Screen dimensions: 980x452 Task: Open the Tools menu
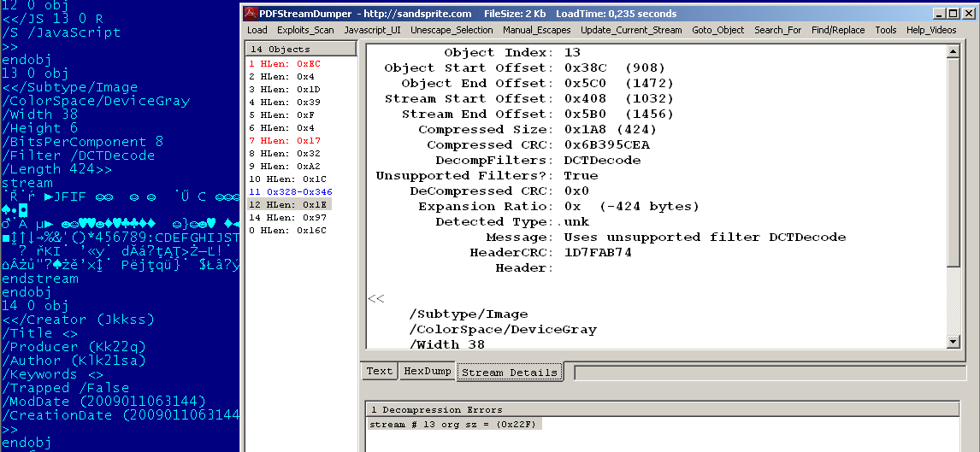point(886,30)
